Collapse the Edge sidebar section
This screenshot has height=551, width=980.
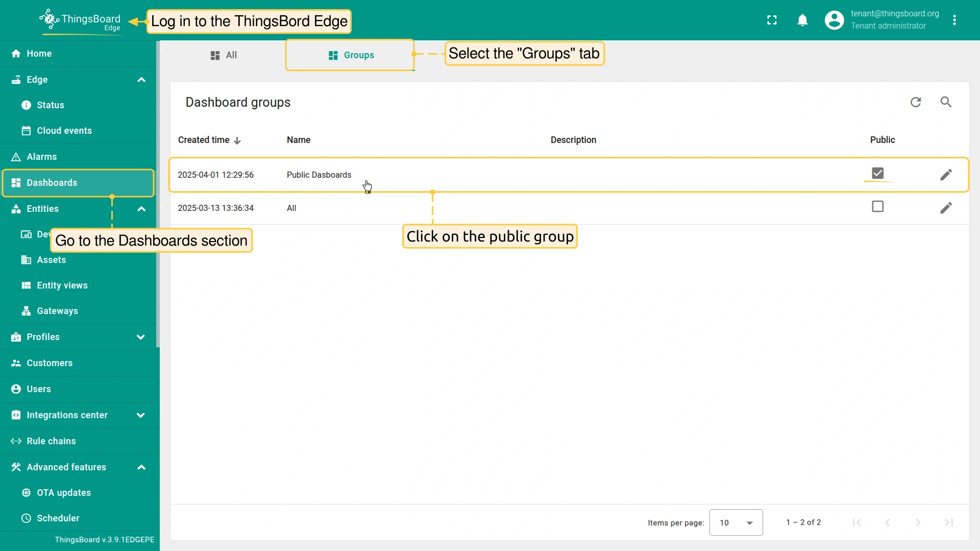coord(141,80)
